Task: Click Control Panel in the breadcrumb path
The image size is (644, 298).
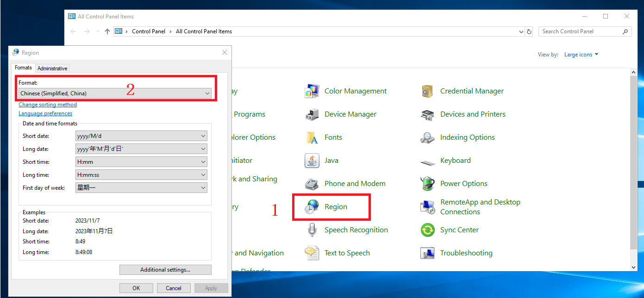Action: [149, 31]
